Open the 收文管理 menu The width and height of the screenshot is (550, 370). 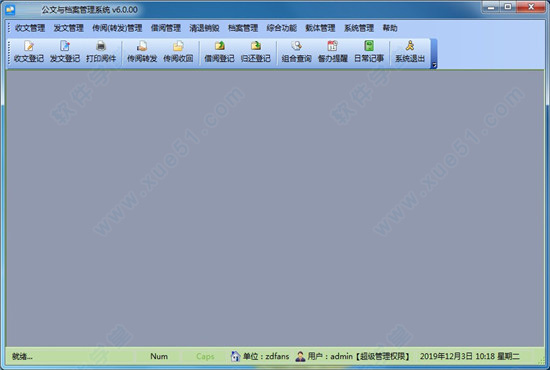(30, 28)
